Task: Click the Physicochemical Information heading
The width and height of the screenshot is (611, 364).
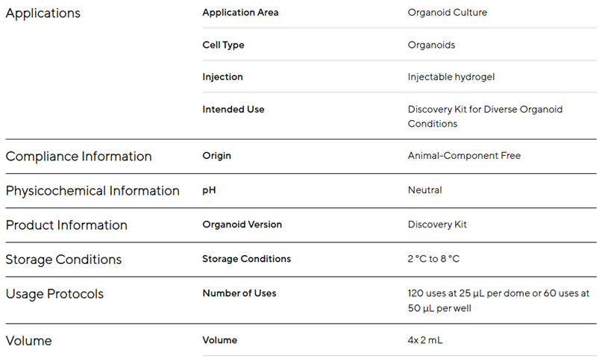Action: point(93,191)
